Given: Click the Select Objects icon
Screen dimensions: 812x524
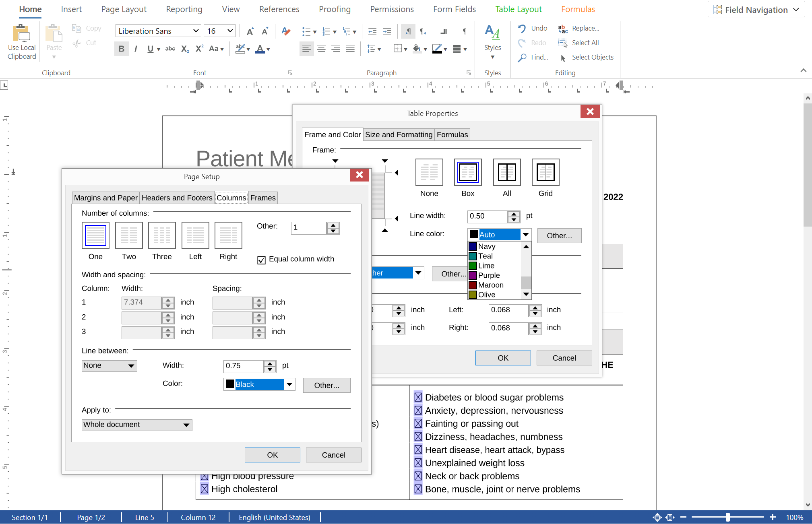Looking at the screenshot, I should (563, 57).
